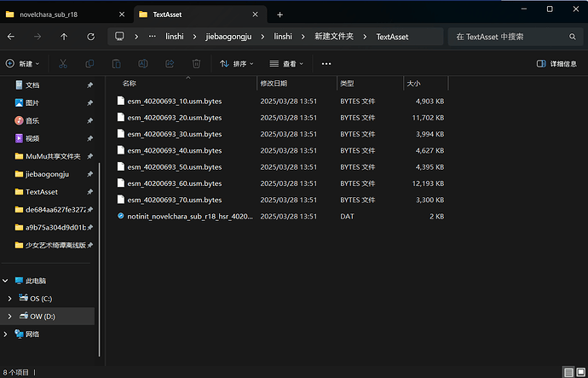This screenshot has height=378, width=588.
Task: Open hidden path ellipsis in address bar
Action: (152, 37)
